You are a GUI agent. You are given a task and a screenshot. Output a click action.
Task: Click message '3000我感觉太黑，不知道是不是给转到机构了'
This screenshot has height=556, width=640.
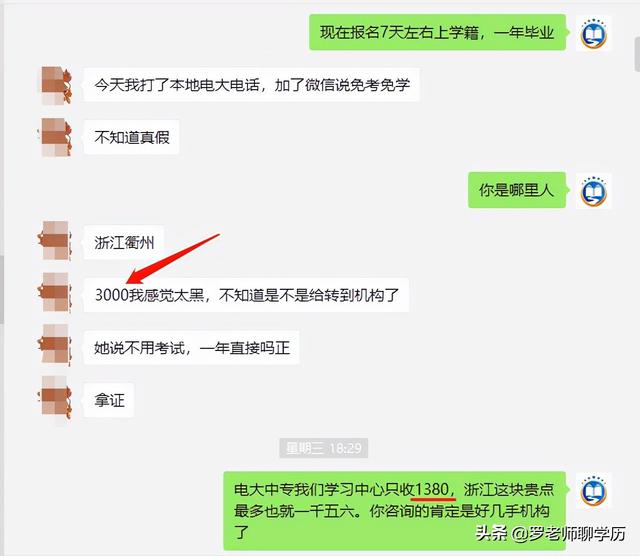[246, 295]
